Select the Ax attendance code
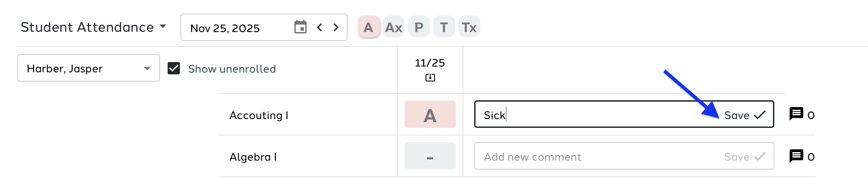Viewport: 868px width, 178px height. pyautogui.click(x=393, y=27)
